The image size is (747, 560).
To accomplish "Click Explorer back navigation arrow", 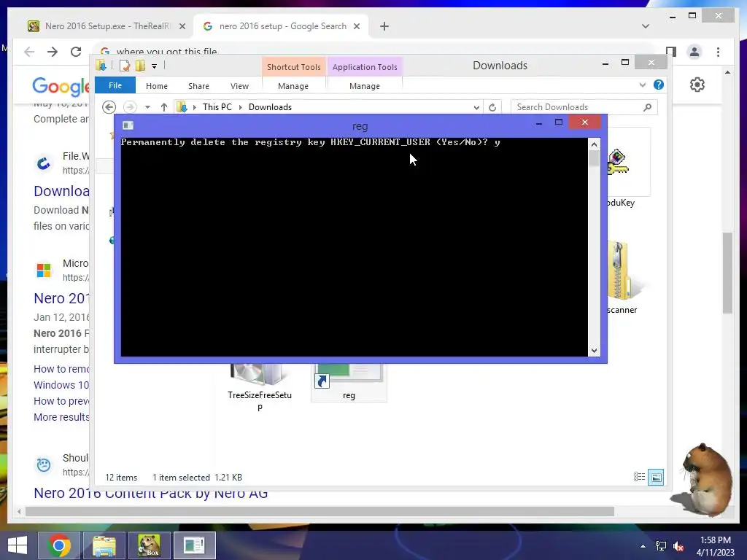I will coord(109,107).
